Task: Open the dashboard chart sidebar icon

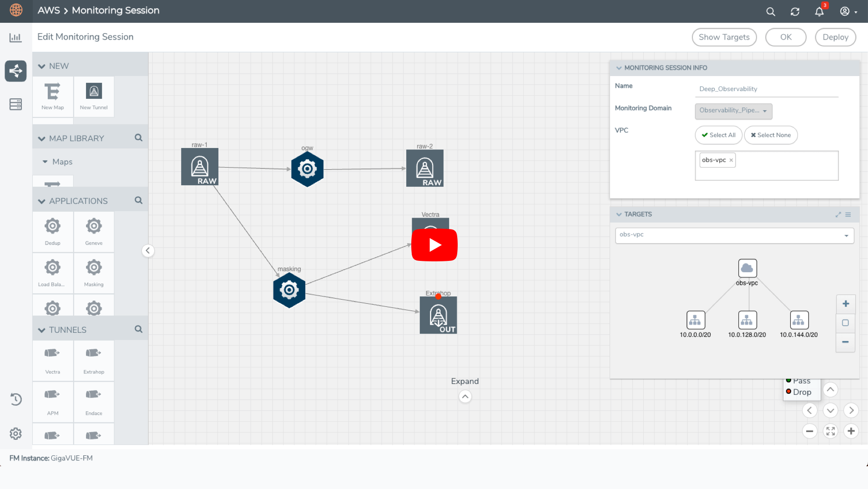Action: 15,38
